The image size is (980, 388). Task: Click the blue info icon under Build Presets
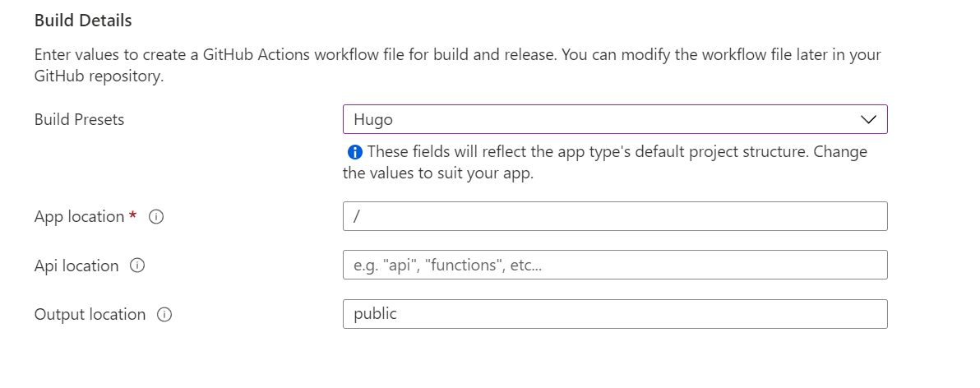coord(355,152)
